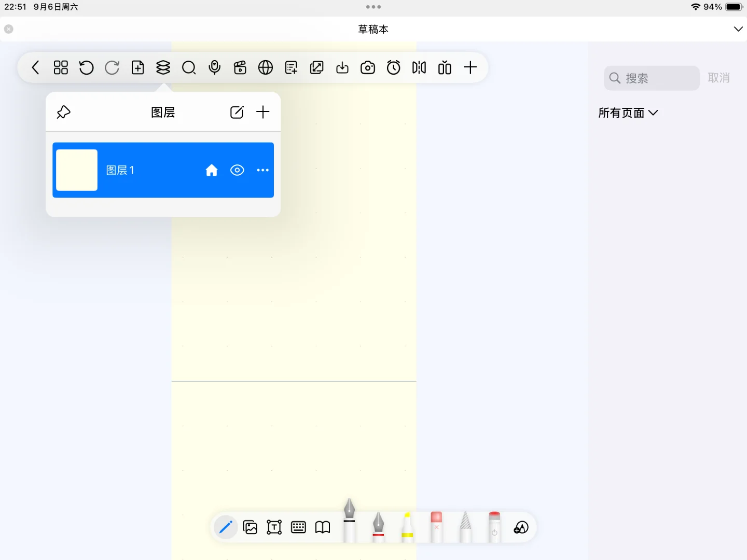This screenshot has width=747, height=560.
Task: Open the title bar chevron at top right
Action: click(739, 29)
